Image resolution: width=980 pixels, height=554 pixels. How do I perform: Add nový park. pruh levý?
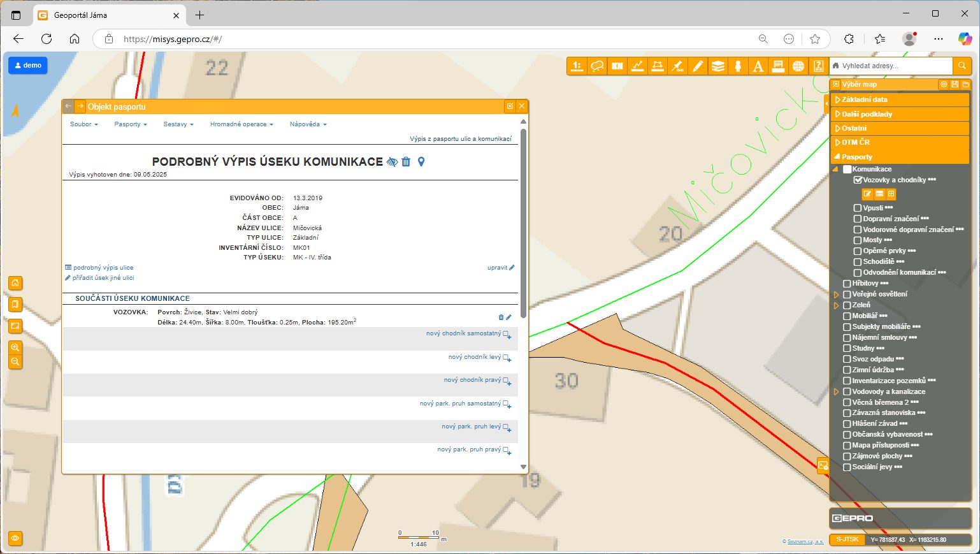(x=477, y=426)
